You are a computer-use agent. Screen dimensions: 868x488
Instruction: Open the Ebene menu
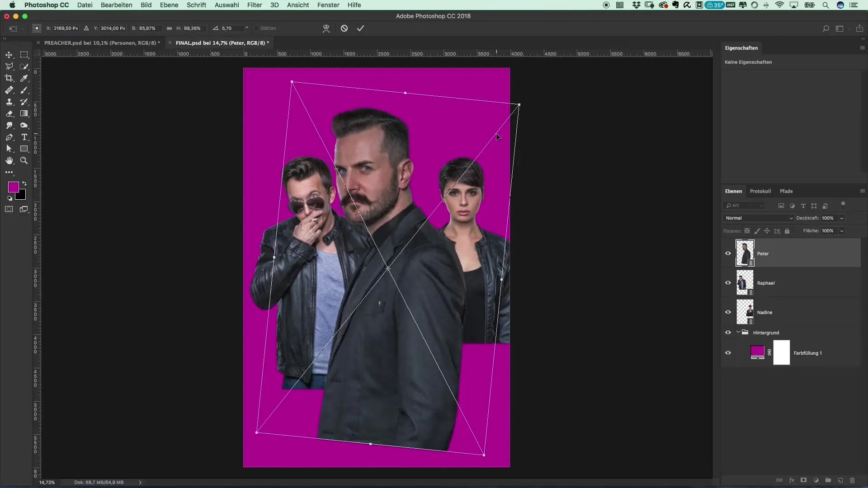(x=169, y=5)
